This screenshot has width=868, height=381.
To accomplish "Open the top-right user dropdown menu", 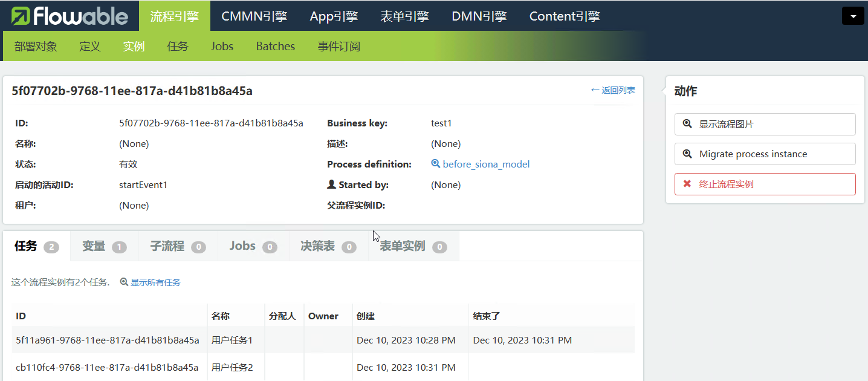I will pos(852,16).
